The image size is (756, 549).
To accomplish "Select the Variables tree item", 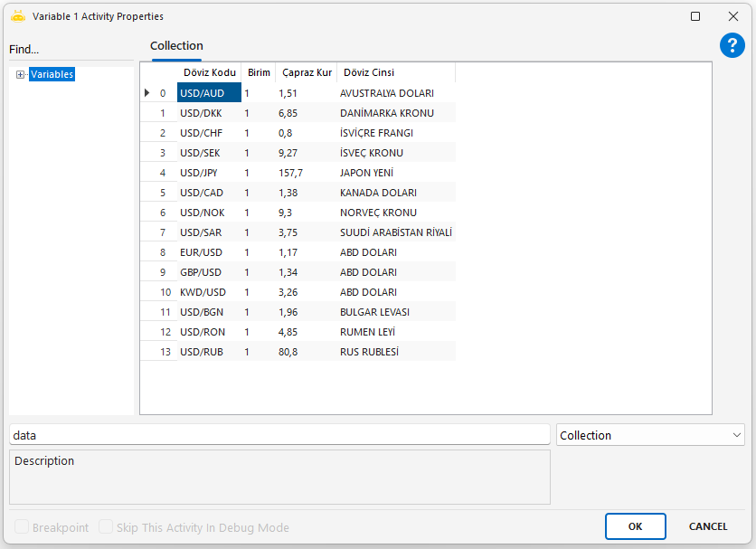I will (52, 75).
